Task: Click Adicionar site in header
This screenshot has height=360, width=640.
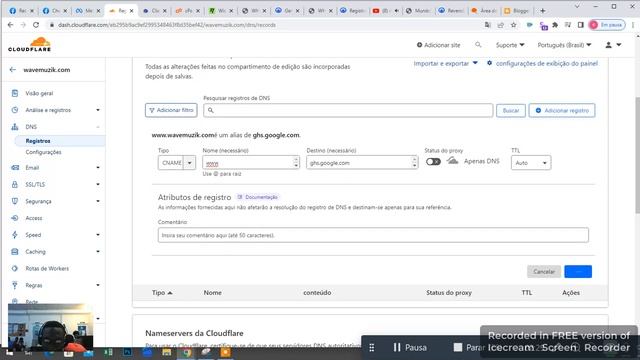Action: point(438,45)
